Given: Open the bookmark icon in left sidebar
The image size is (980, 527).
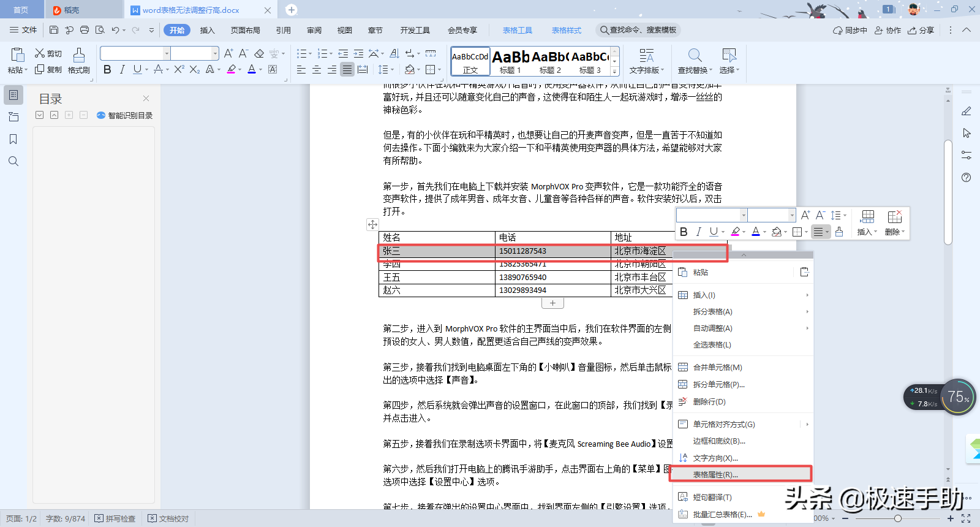Looking at the screenshot, I should tap(13, 139).
